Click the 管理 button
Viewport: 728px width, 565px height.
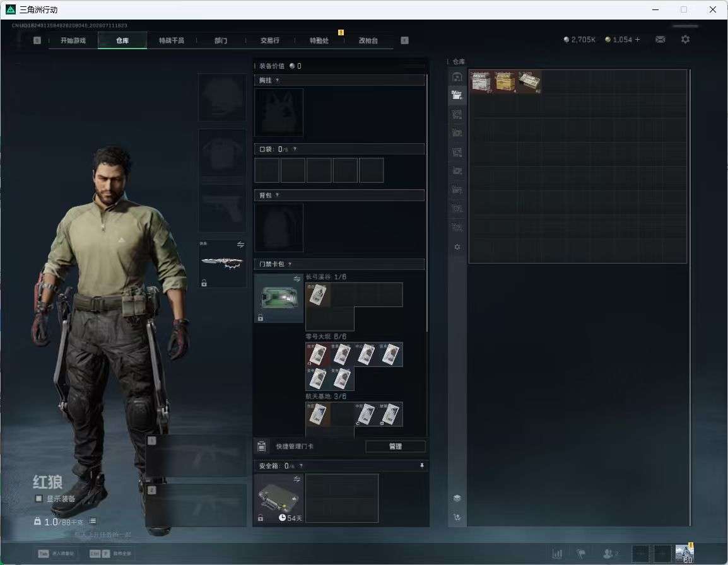pyautogui.click(x=395, y=446)
